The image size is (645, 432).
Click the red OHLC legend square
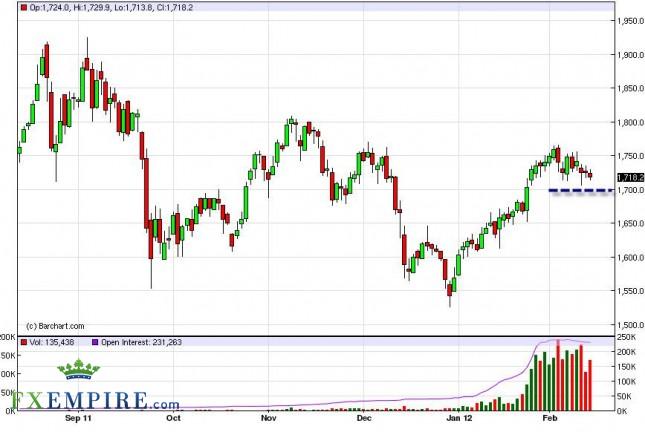pos(24,7)
